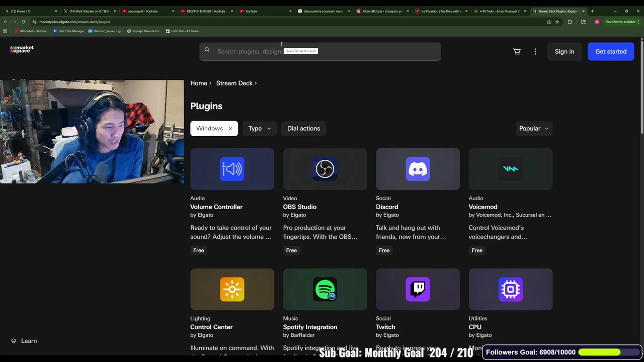This screenshot has height=362, width=644.
Task: Switch to the Kiton Instagram tab
Action: 382,11
